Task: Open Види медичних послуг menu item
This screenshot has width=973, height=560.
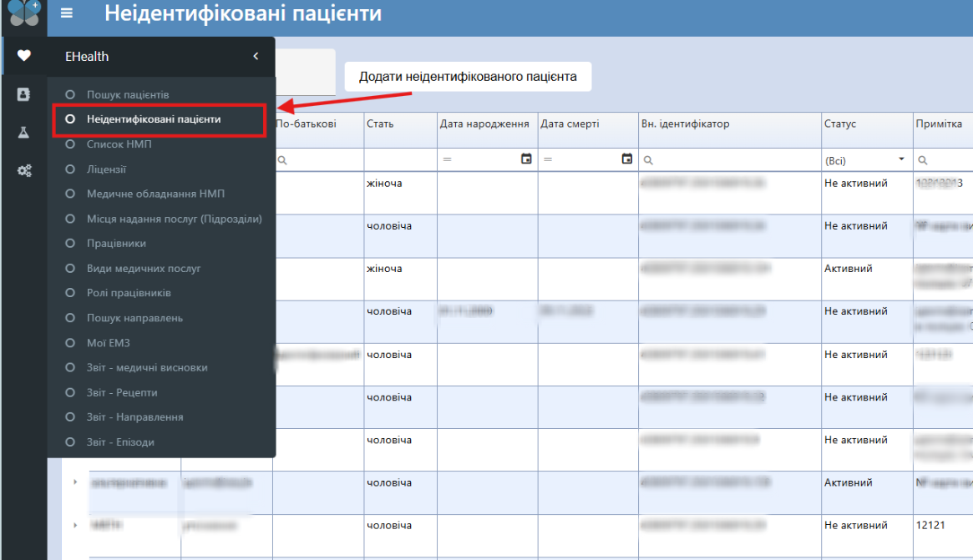Action: click(x=144, y=268)
